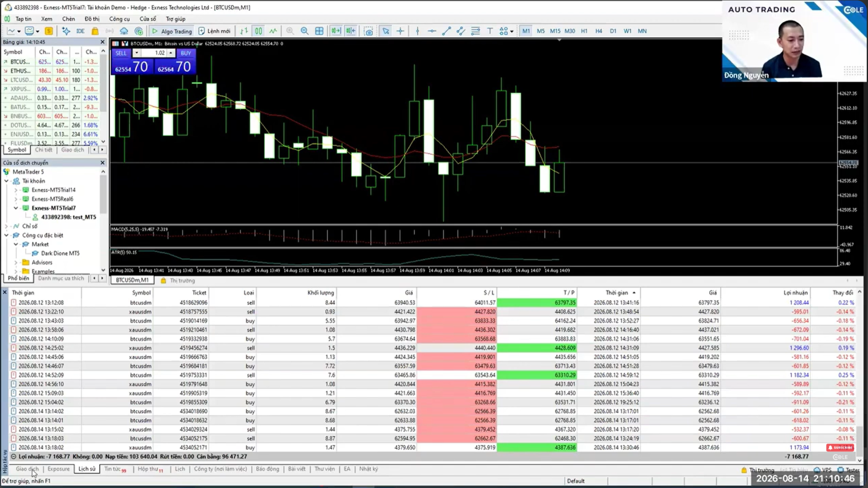Click the yellow dollar icon in toolbar
Viewport: 868px width, 488px height.
click(x=49, y=31)
